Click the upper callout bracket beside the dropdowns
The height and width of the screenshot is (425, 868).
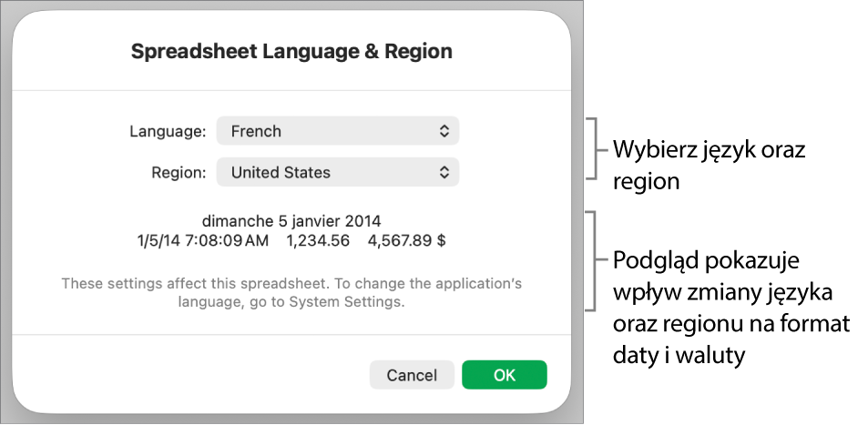point(597,148)
